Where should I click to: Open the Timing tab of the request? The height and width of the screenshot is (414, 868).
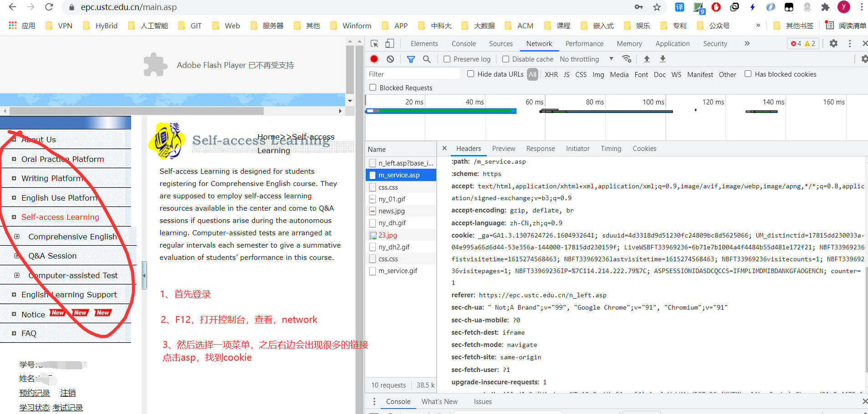[611, 148]
